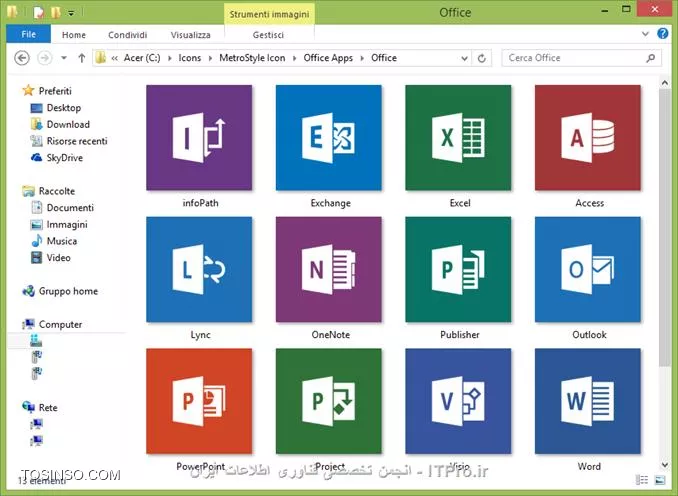This screenshot has height=496, width=678.
Task: Click the Back navigation arrow
Action: (22, 58)
